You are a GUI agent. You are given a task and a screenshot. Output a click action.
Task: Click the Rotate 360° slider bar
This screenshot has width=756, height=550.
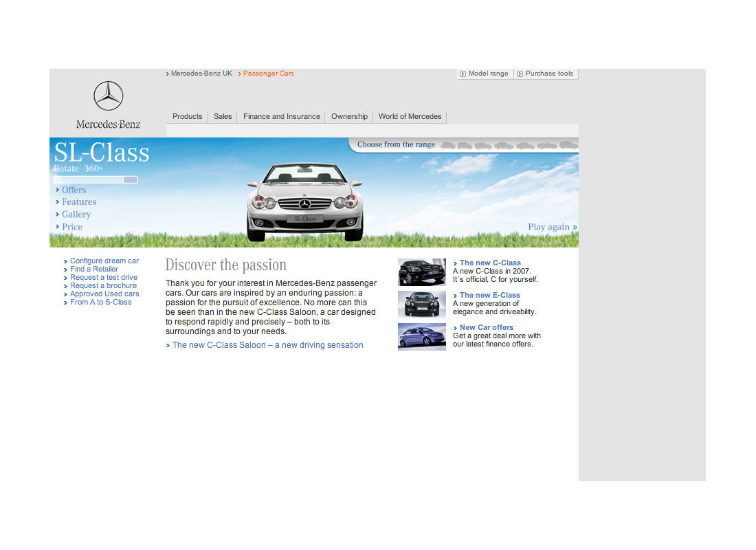96,179
